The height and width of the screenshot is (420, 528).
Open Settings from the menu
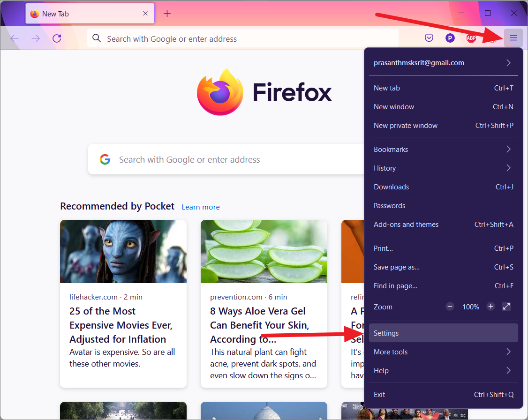443,333
